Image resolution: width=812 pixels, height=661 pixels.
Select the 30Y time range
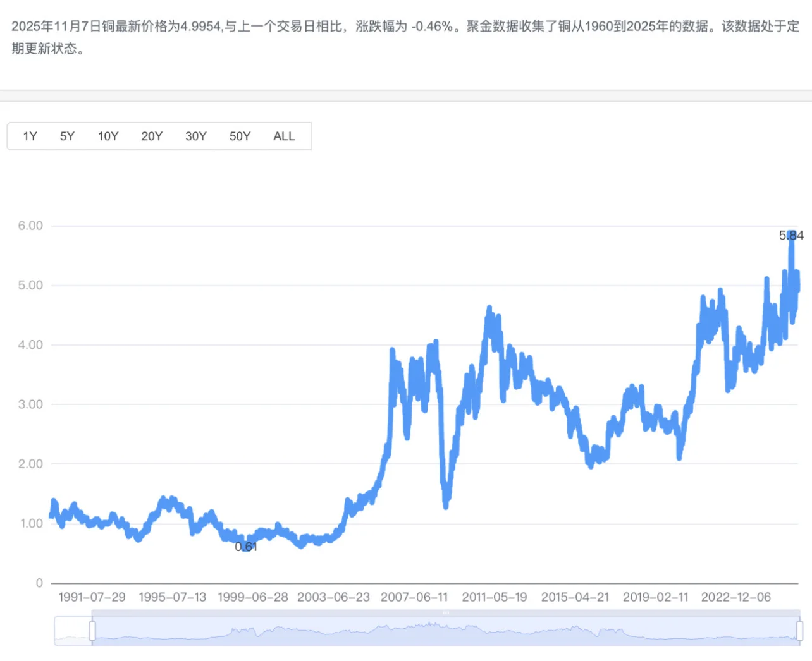pyautogui.click(x=195, y=136)
